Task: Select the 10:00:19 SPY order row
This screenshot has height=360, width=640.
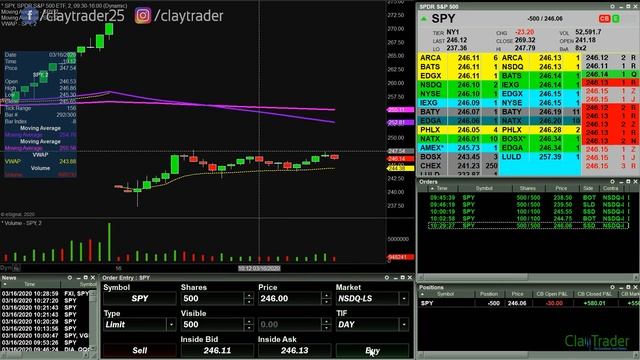Action: (x=529, y=211)
